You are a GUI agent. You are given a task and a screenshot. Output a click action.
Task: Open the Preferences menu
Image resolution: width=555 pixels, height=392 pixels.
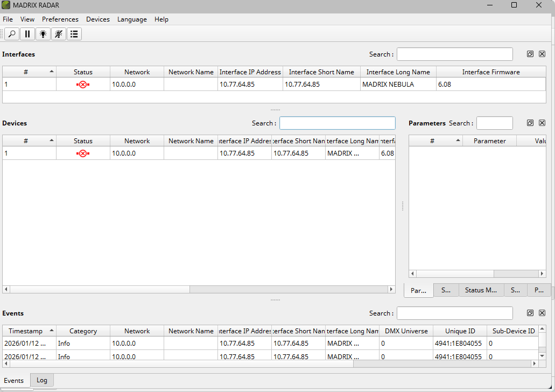[60, 19]
